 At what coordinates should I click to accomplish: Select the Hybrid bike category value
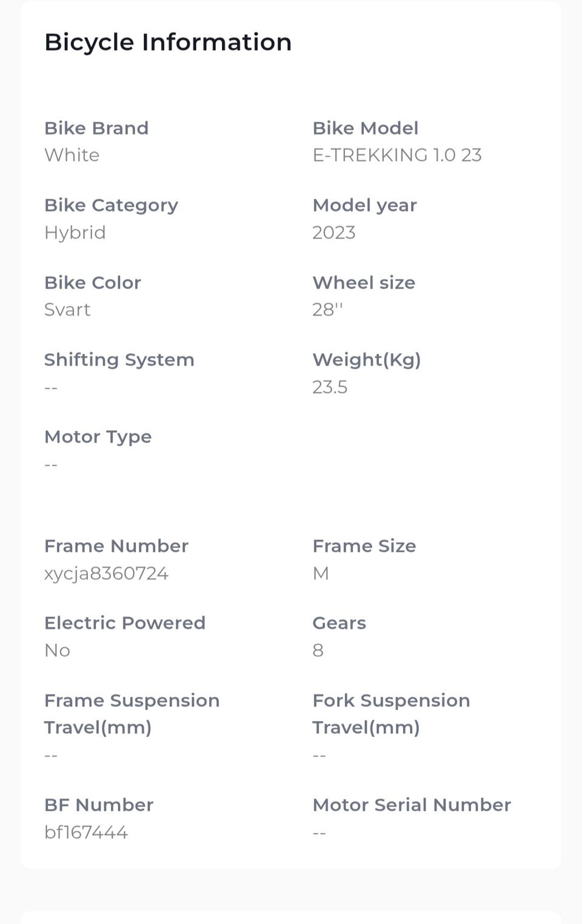click(x=75, y=233)
